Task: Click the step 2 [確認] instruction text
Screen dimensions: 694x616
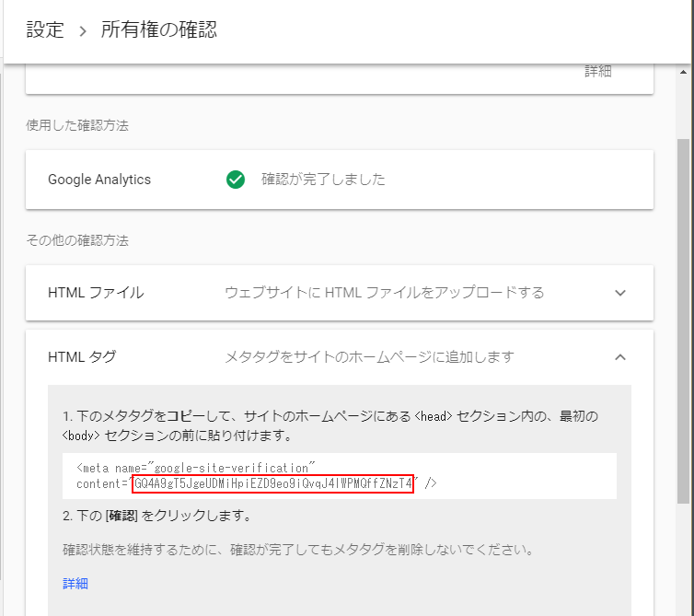Action: (x=156, y=516)
